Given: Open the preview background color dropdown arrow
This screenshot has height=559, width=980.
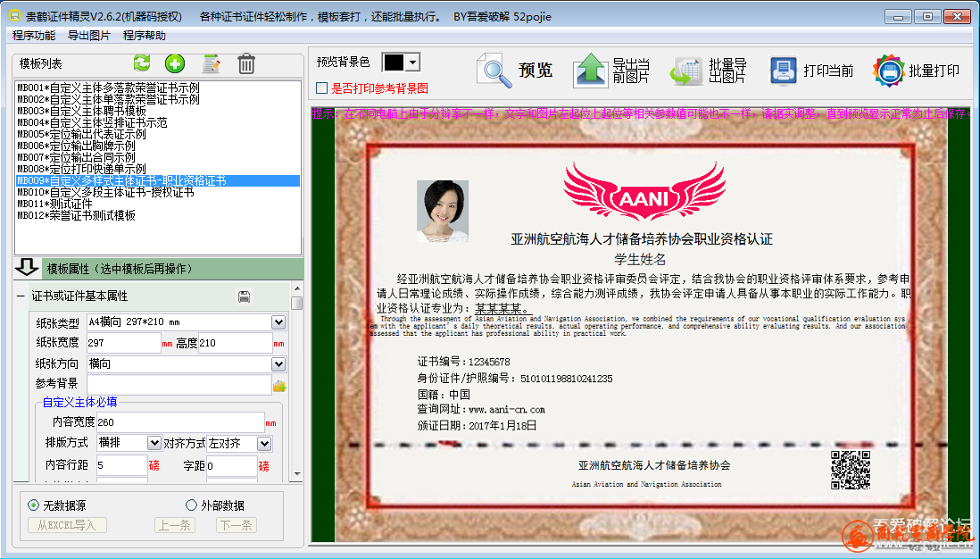Looking at the screenshot, I should [412, 63].
